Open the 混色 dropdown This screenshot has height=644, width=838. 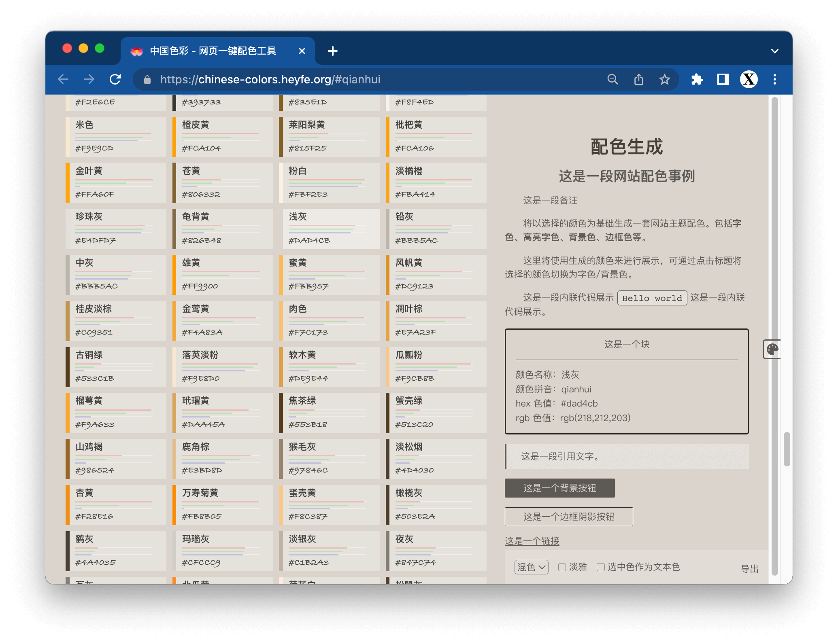532,567
